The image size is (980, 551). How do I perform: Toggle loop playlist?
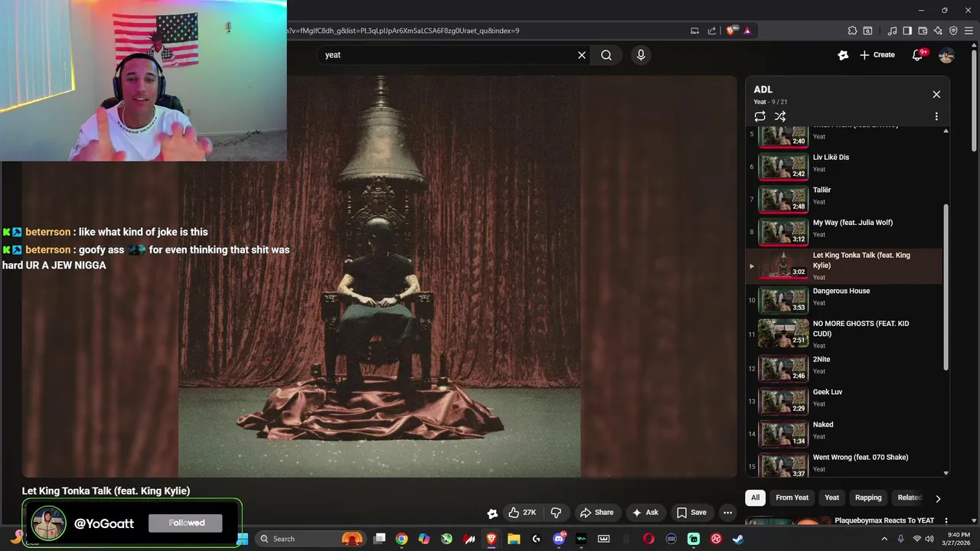coord(759,116)
